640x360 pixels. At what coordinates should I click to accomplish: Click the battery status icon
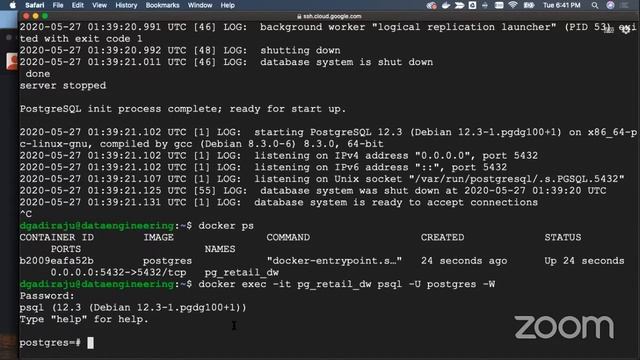tap(529, 5)
